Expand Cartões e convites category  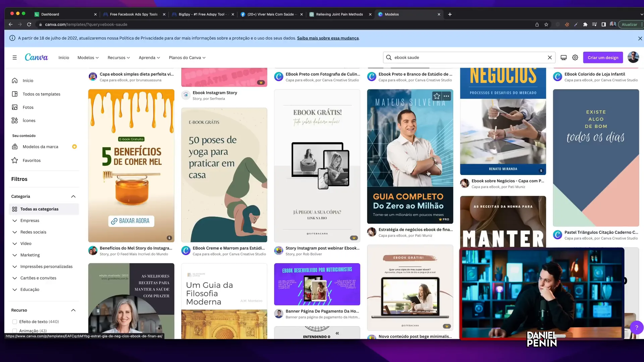click(15, 278)
